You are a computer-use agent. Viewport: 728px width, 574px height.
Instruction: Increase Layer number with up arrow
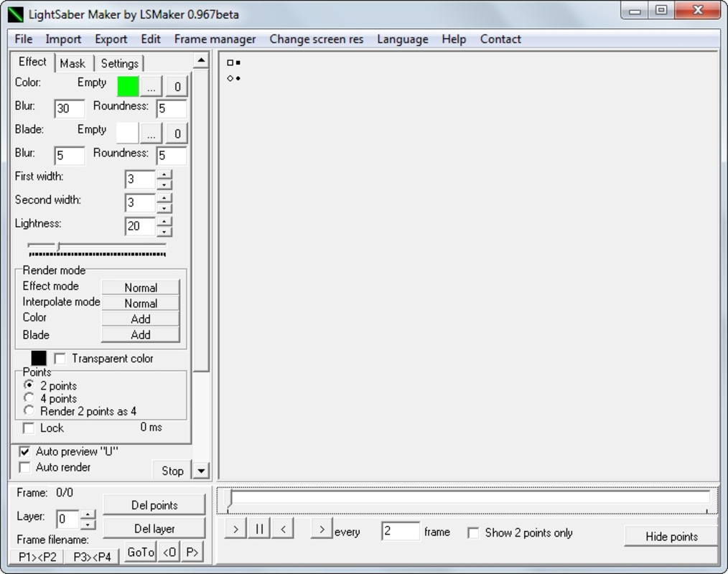(88, 514)
